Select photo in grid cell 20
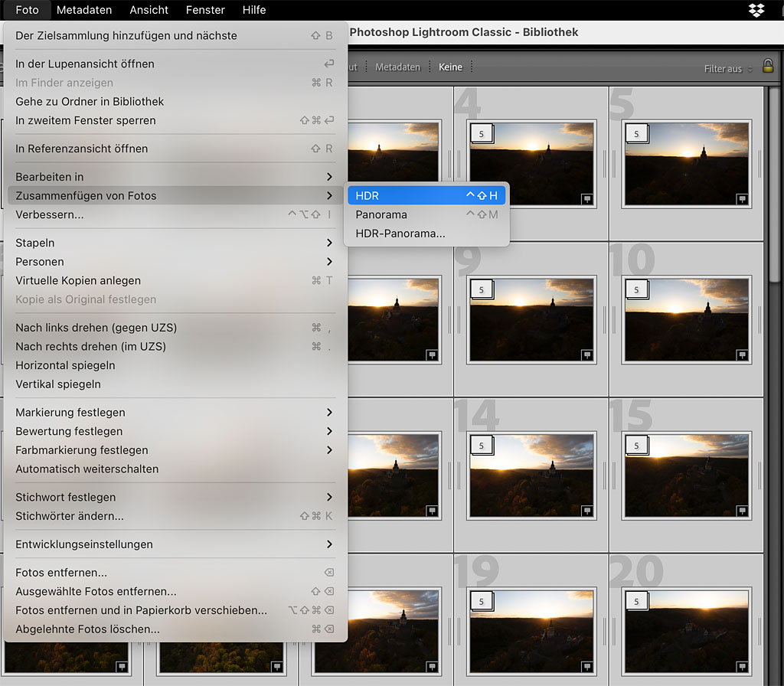784x686 pixels. 687,632
